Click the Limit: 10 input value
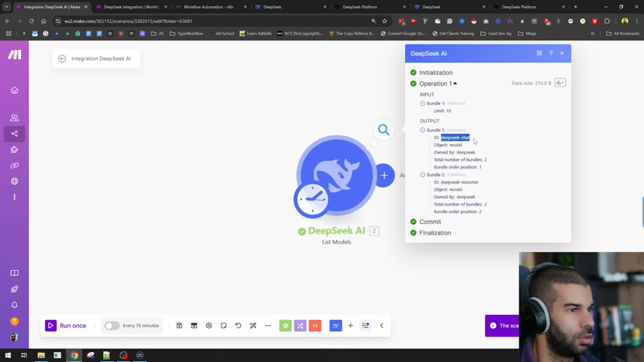 click(x=442, y=111)
